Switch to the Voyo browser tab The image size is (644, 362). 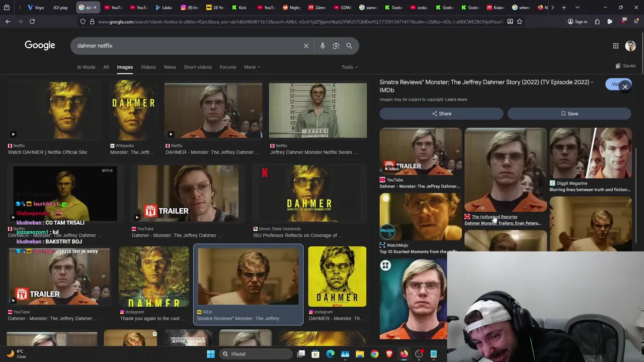[x=36, y=8]
